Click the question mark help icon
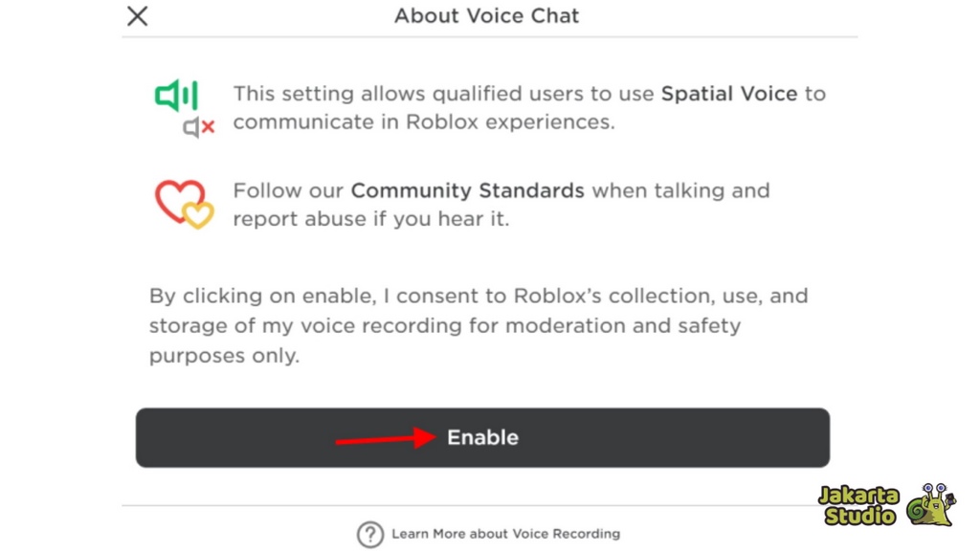This screenshot has height=551, width=980. pos(370,534)
